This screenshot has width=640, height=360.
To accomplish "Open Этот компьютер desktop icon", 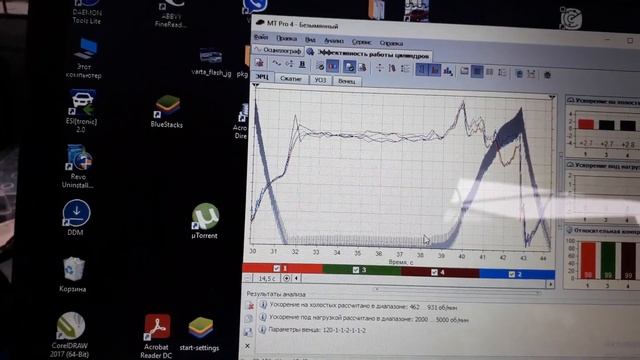I will point(84,58).
